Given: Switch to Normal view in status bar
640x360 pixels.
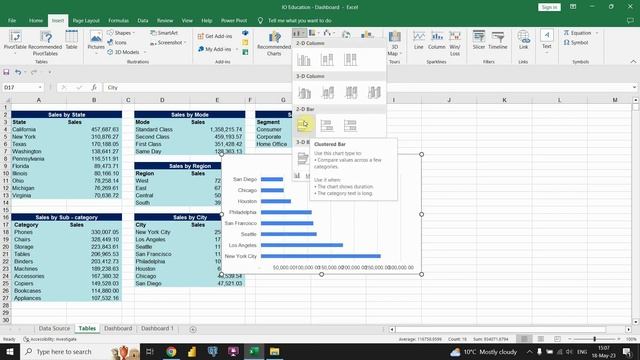Looking at the screenshot, I should (x=524, y=339).
